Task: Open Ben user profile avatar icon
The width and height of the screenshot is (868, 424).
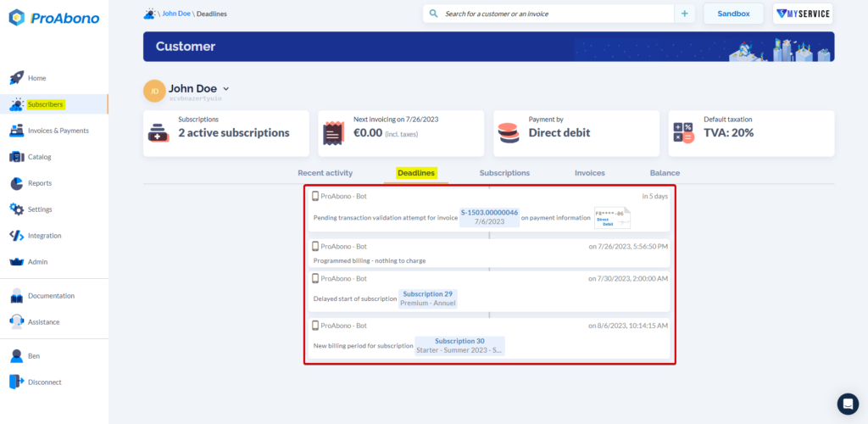Action: (x=17, y=356)
